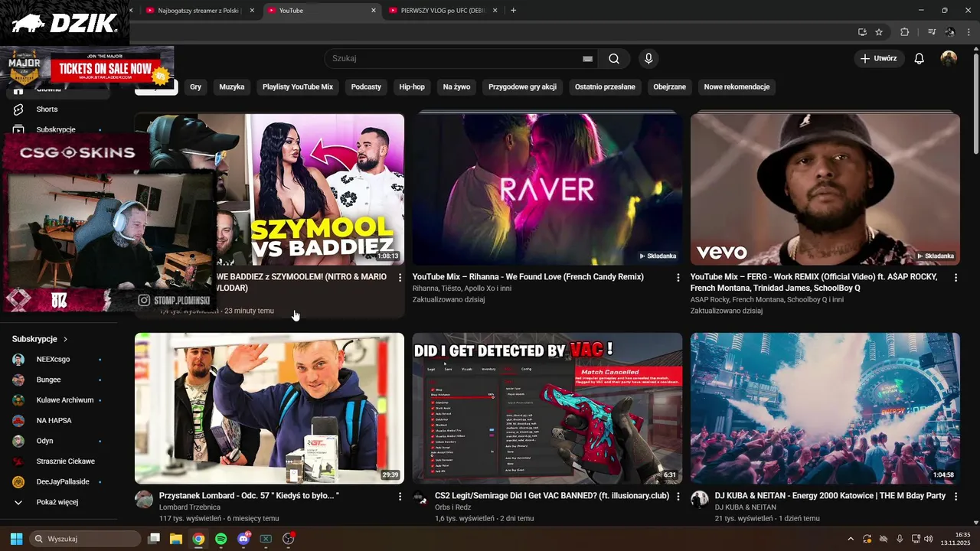Open CS2 Legit/Semirage VAC BANNED video title
The height and width of the screenshot is (551, 980).
tap(552, 496)
